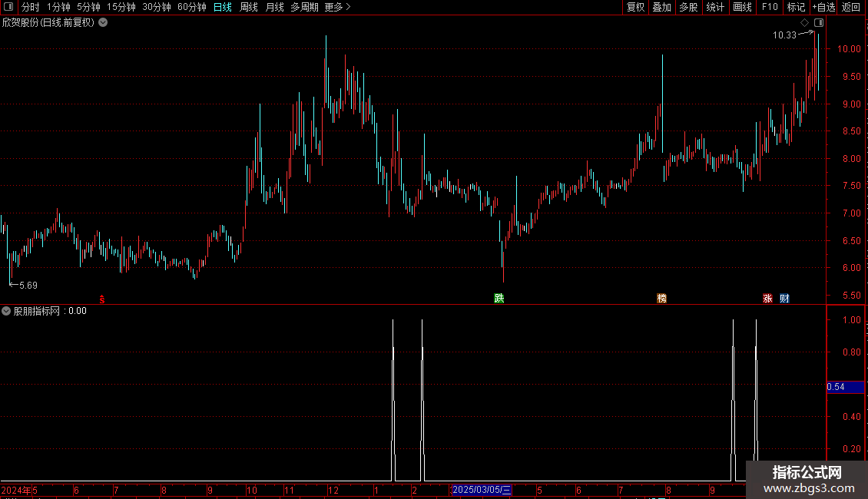The height and width of the screenshot is (499, 868).
Task: Click the diamond icon at chart top-right
Action: pyautogui.click(x=804, y=23)
